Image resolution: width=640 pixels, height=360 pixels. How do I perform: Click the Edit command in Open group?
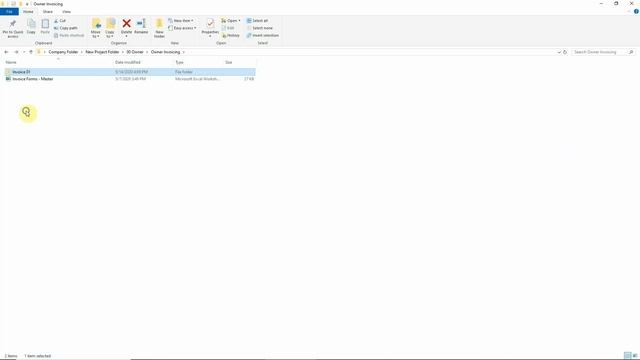[x=228, y=28]
